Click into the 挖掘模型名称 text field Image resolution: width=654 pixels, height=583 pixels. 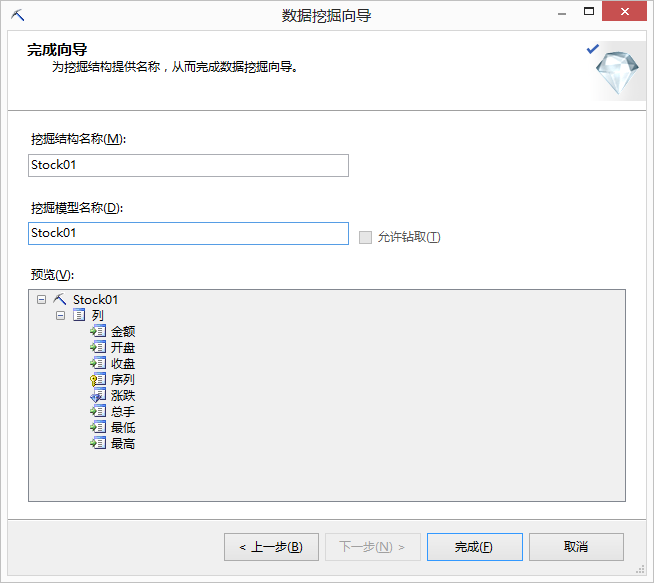tap(189, 234)
